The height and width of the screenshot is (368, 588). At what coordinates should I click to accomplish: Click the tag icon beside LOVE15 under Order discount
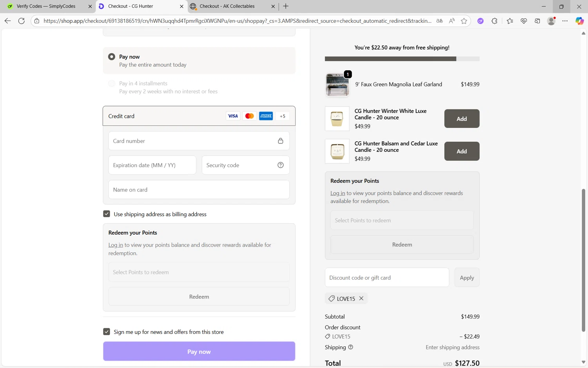click(328, 337)
